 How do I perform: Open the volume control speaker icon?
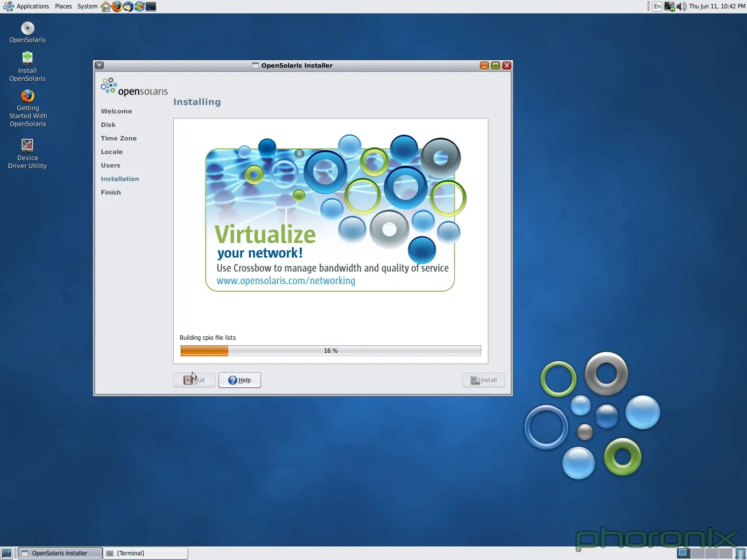point(682,7)
